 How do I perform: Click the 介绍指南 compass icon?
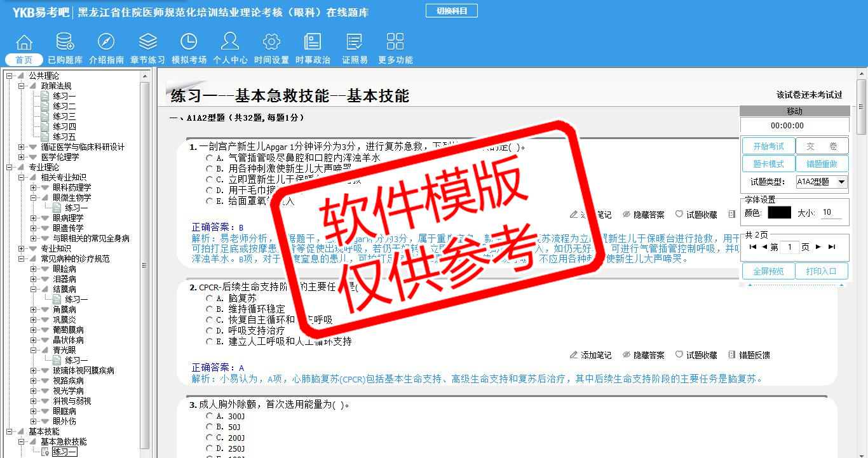point(106,43)
